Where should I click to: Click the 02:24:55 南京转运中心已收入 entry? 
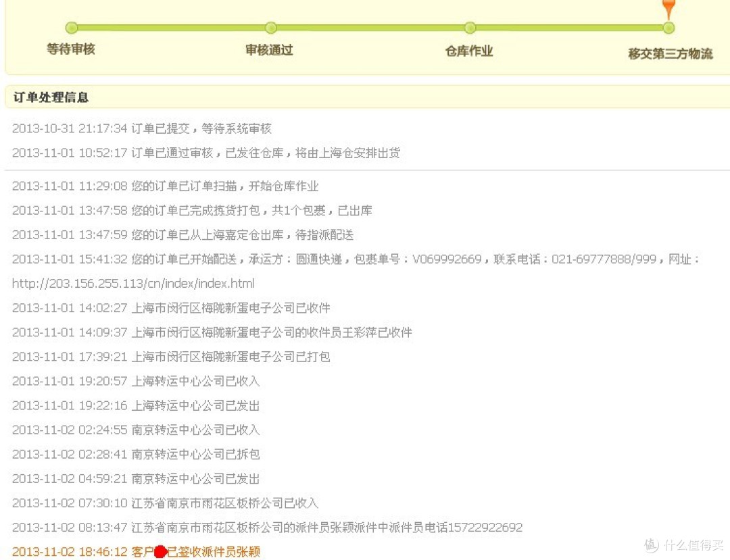pyautogui.click(x=136, y=430)
